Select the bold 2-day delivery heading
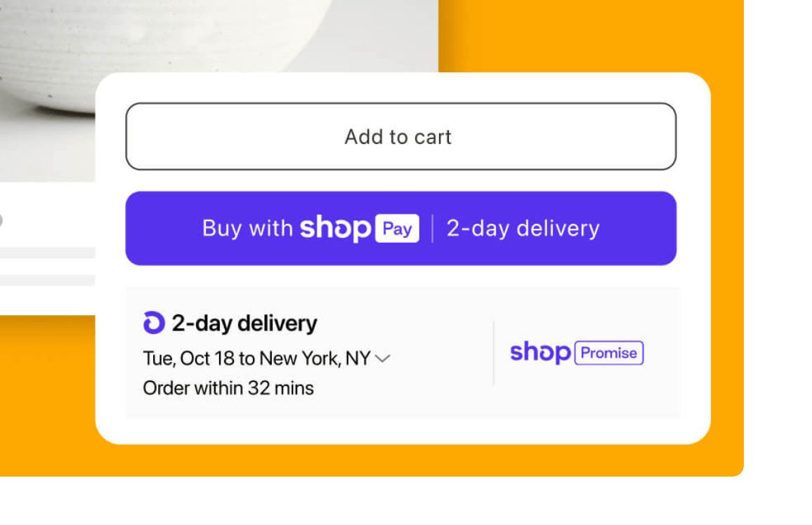Image resolution: width=812 pixels, height=525 pixels. coord(244,324)
